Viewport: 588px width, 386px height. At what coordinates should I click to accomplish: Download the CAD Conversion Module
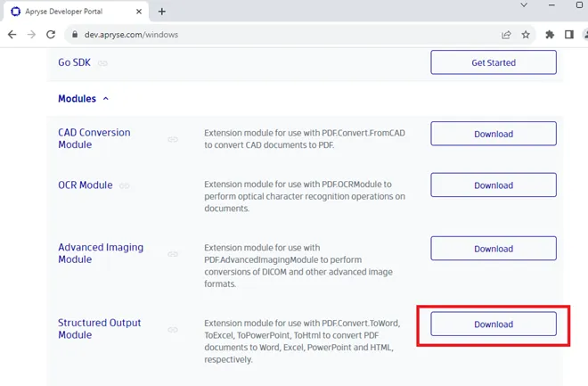[494, 134]
